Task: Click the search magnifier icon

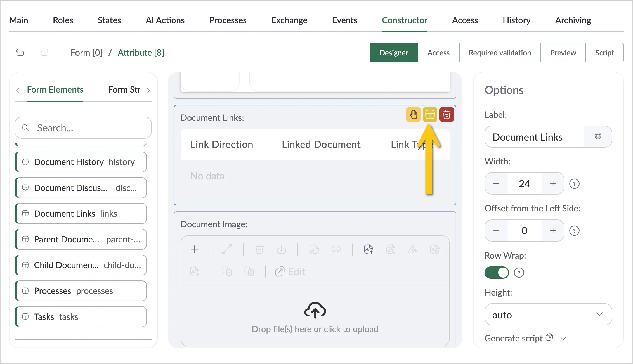Action: [25, 128]
